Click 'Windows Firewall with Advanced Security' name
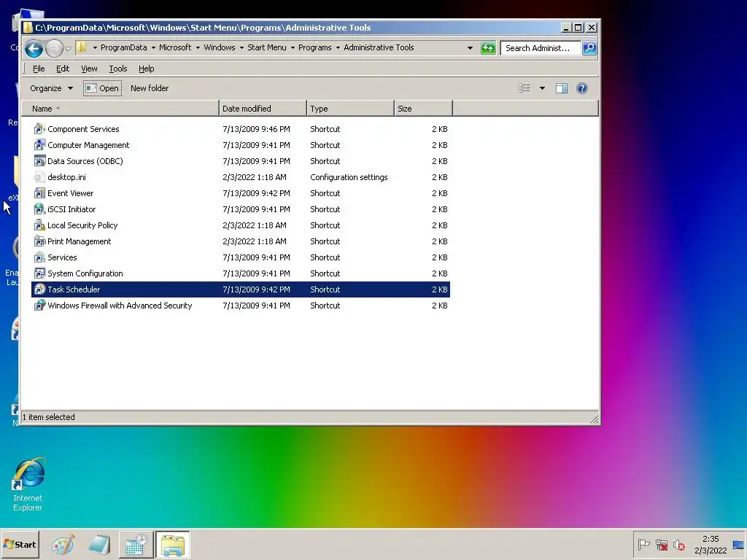The image size is (747, 560). tap(120, 306)
